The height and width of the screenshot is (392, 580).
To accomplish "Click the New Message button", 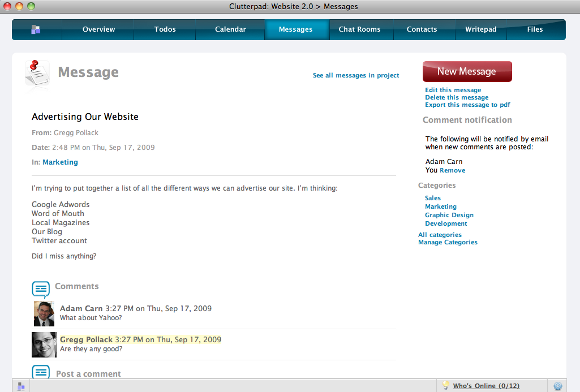I will pos(467,71).
